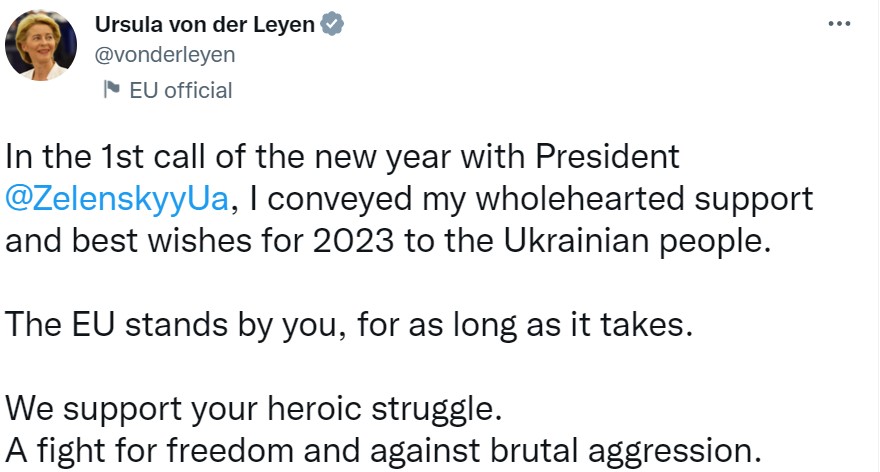
Task: Open the three-dot more options menu
Action: pos(839,24)
